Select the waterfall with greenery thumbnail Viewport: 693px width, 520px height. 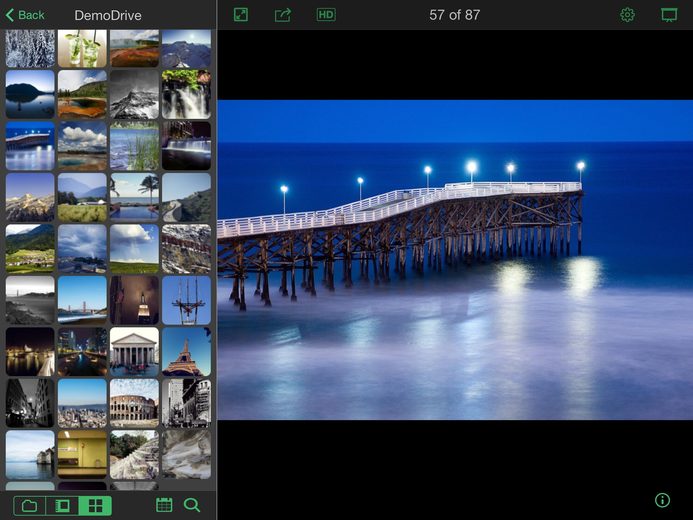[186, 94]
